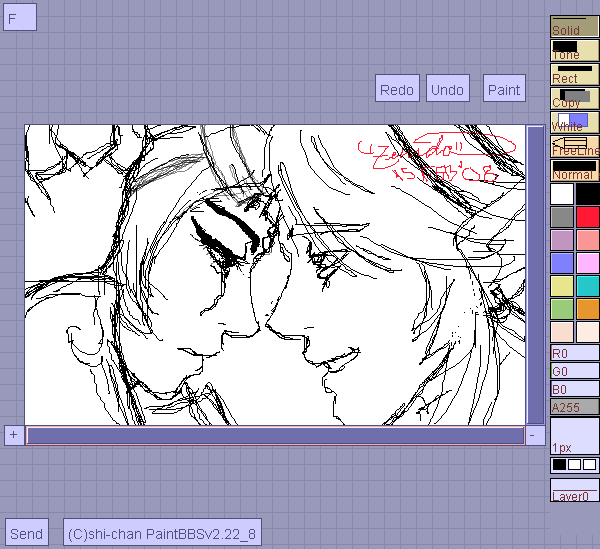This screenshot has width=600, height=549.
Task: Zoom out with the minus button
Action: (x=532, y=435)
